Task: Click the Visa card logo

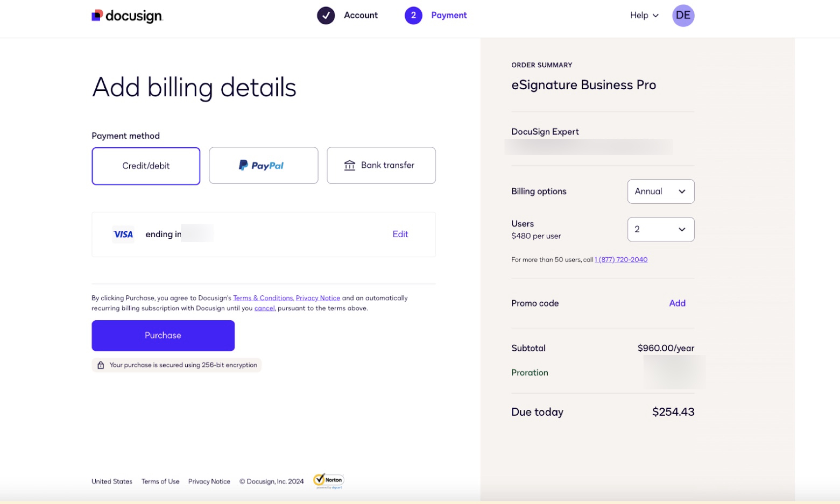Action: (x=123, y=234)
